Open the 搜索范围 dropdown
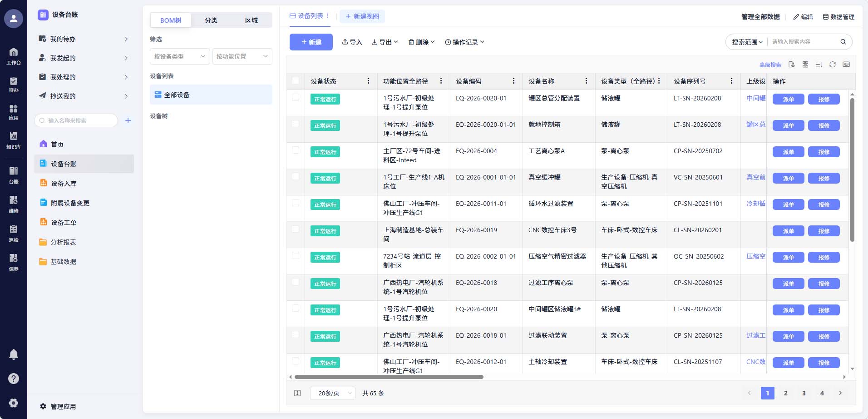The image size is (868, 419). click(747, 42)
